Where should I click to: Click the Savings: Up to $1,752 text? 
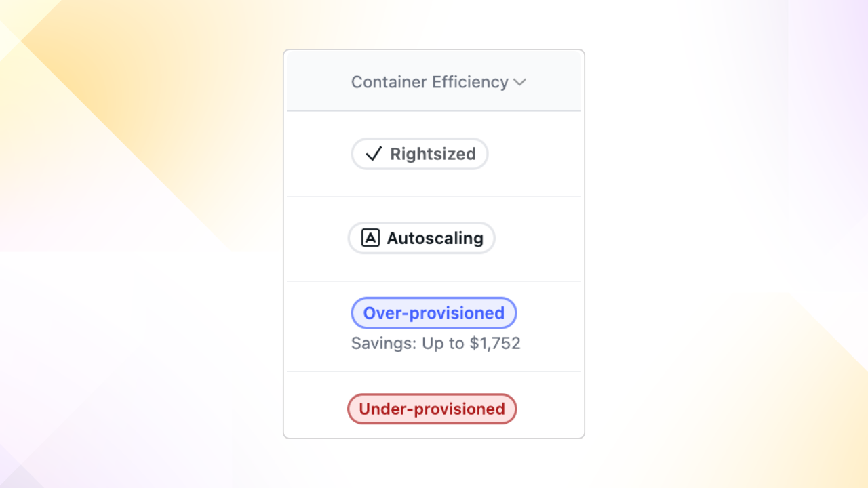point(436,343)
